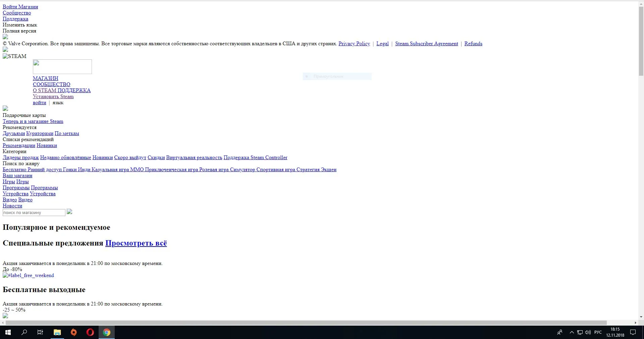Open People icon in the system tray
This screenshot has height=339, width=644.
coord(559,332)
